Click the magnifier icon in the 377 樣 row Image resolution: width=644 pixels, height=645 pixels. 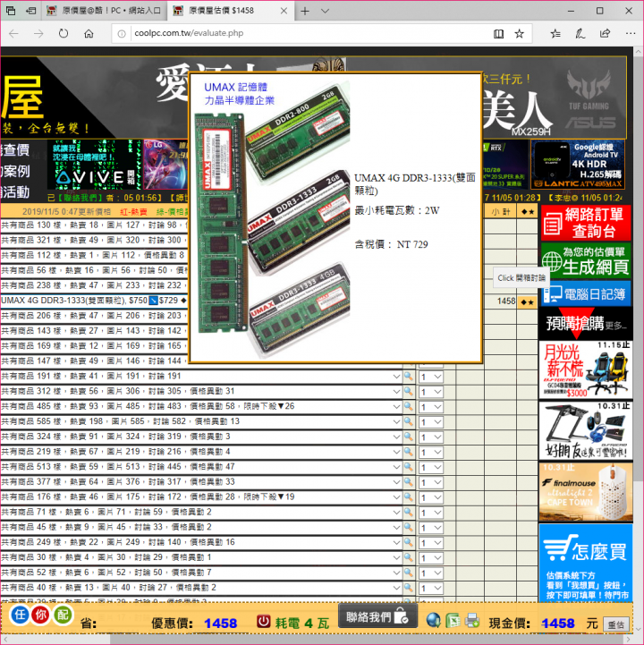409,482
